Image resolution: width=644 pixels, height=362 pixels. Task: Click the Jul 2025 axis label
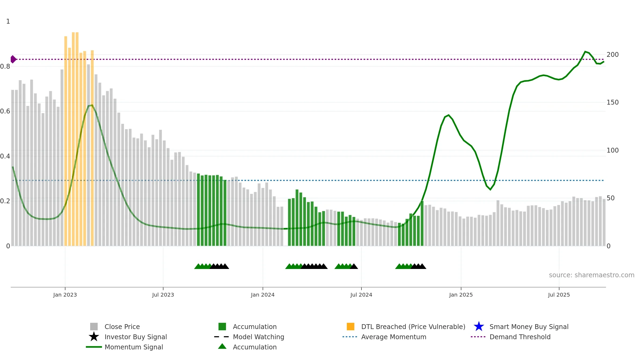pyautogui.click(x=559, y=295)
